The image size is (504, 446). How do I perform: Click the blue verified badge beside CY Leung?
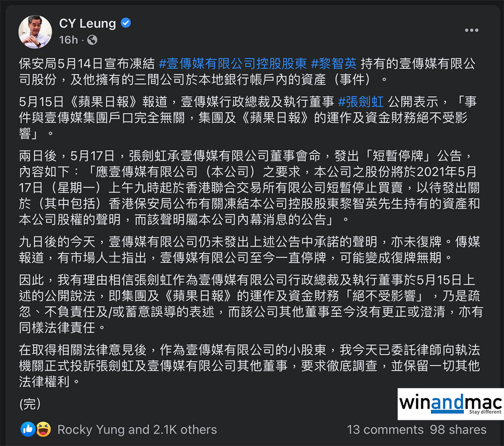click(125, 23)
